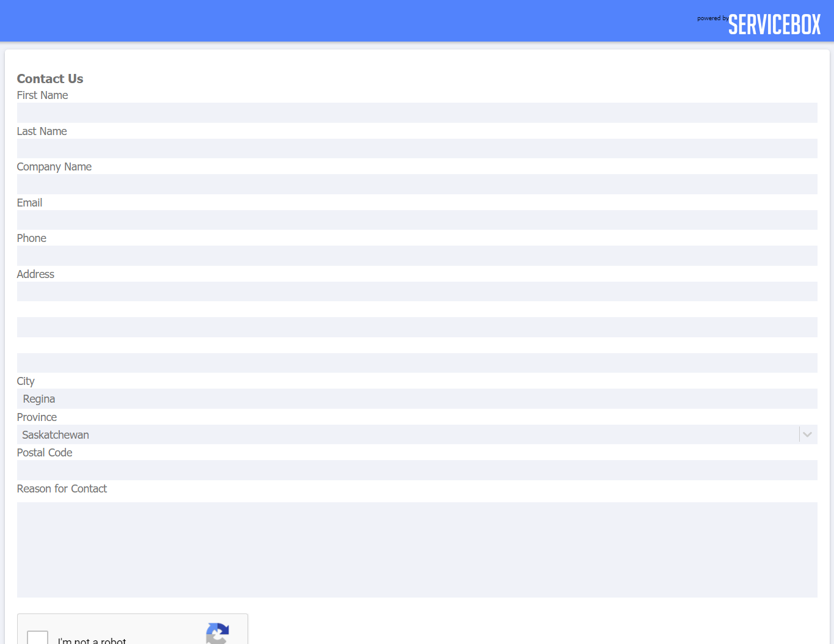
Task: Click the Reason for Contact text area
Action: click(417, 550)
